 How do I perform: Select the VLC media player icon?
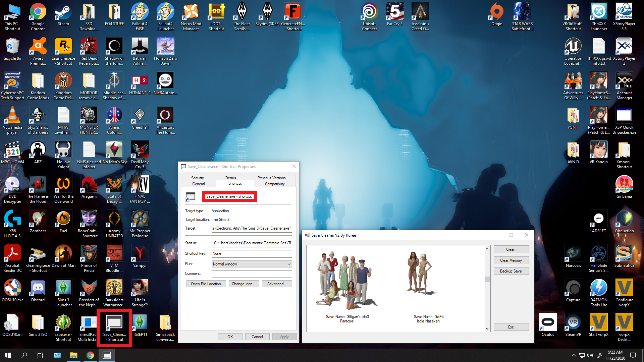(x=12, y=120)
